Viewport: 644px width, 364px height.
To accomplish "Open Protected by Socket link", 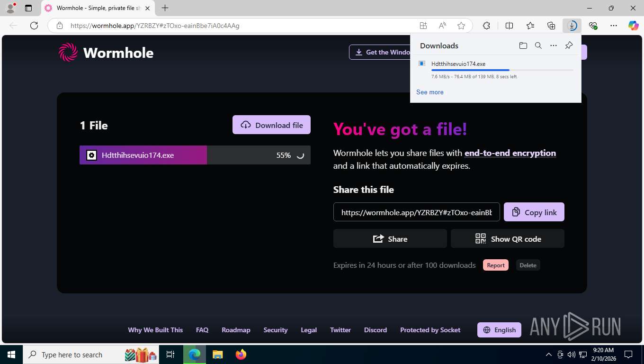I will (x=430, y=330).
